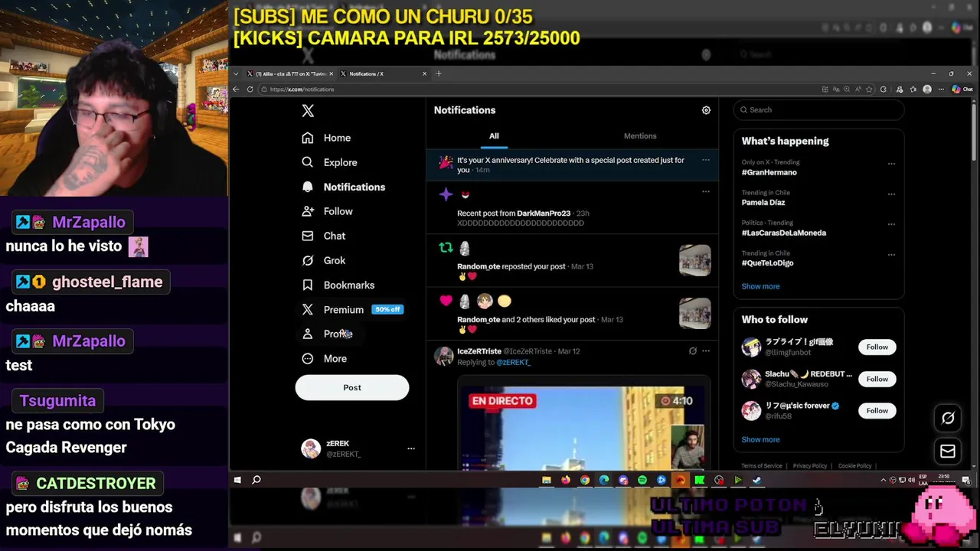Click Show more under What's happening
The height and width of the screenshot is (551, 980).
(x=760, y=286)
